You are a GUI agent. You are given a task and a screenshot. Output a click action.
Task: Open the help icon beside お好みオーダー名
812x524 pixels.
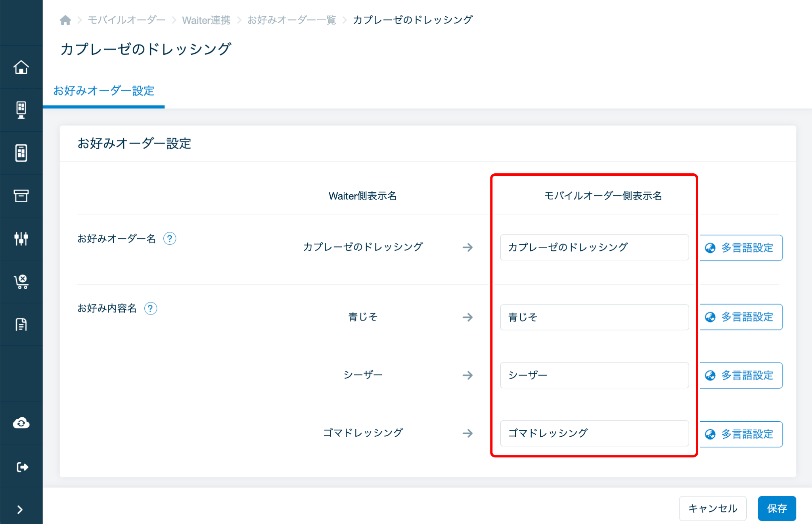170,238
